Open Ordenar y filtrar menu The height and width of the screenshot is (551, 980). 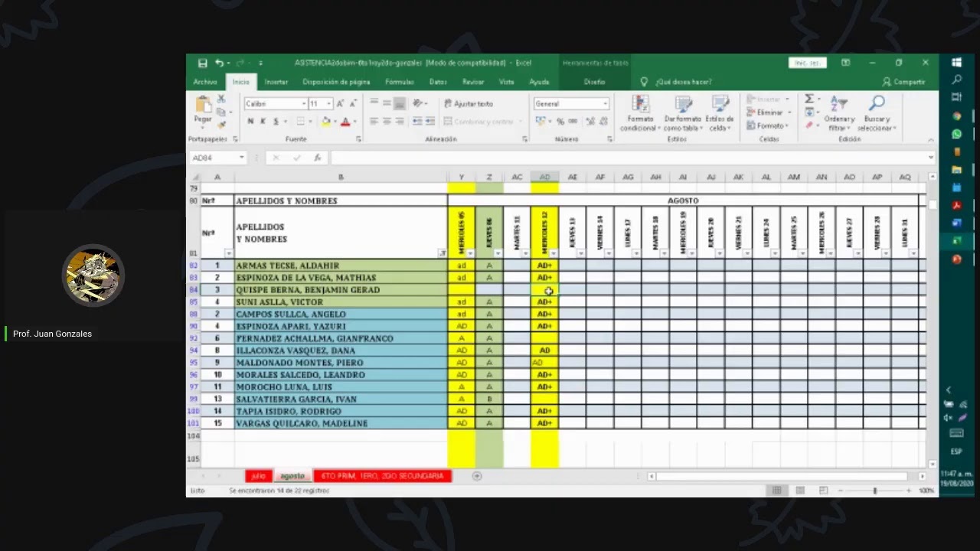coord(839,113)
